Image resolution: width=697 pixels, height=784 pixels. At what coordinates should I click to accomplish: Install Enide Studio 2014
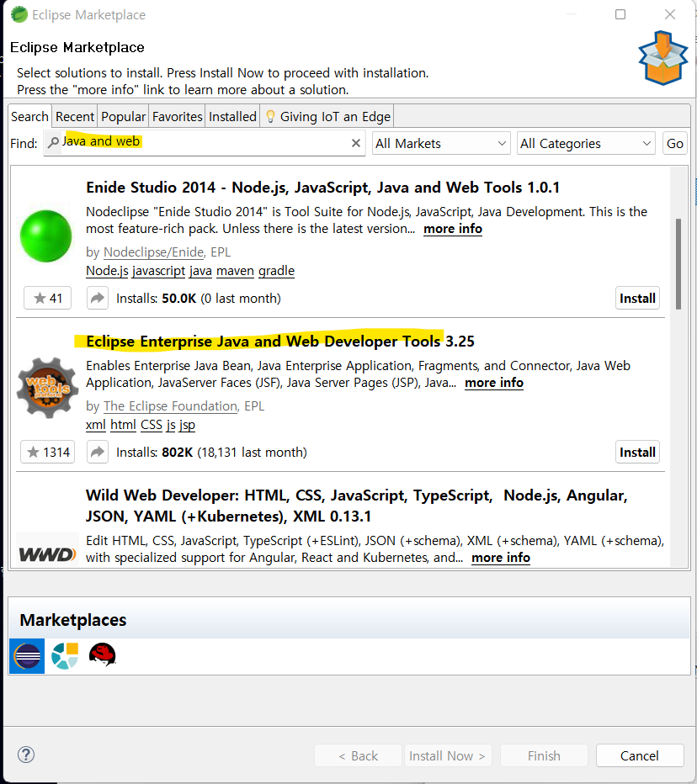[x=637, y=298]
